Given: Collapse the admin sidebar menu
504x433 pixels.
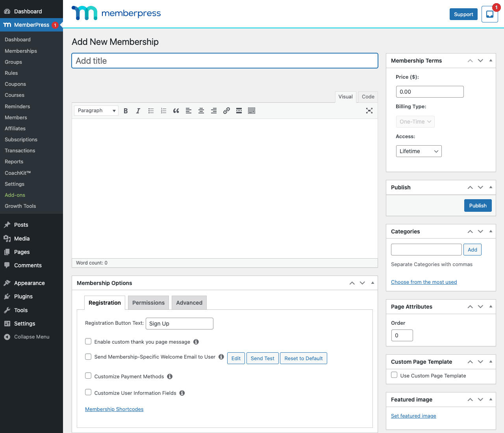Looking at the screenshot, I should (x=31, y=337).
